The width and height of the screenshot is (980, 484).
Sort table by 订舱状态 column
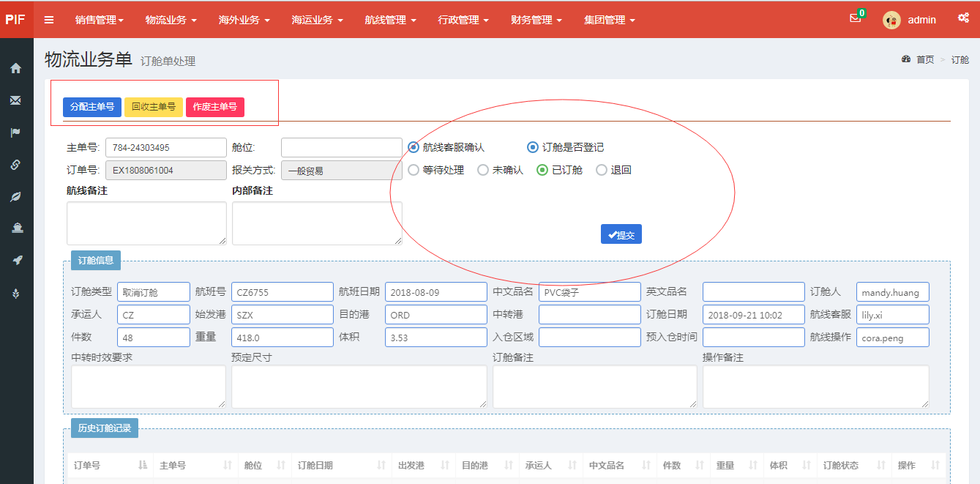coord(853,466)
